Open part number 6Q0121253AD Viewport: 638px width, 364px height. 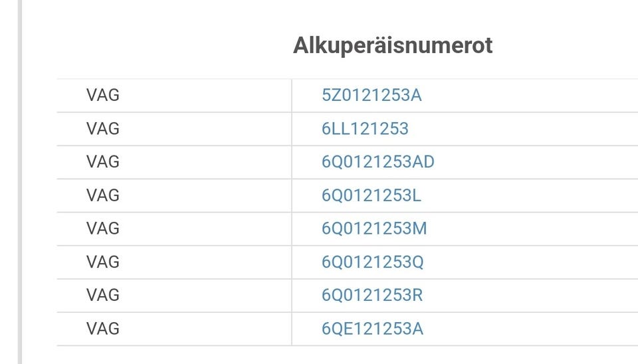(377, 162)
